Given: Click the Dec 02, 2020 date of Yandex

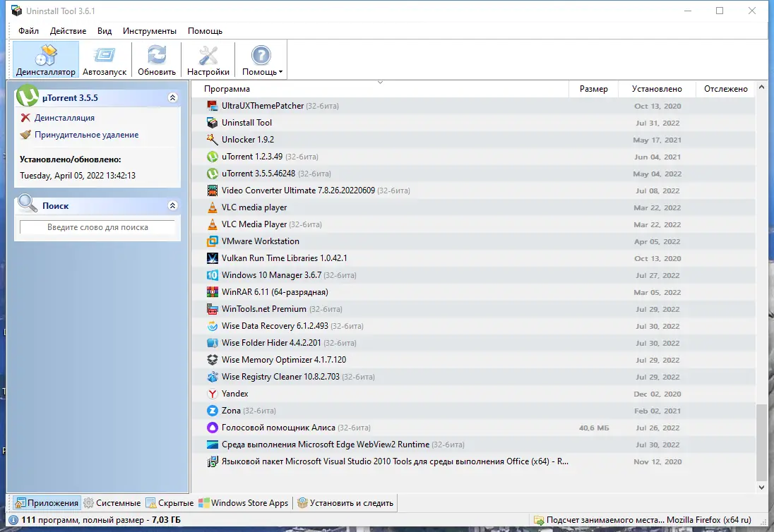Looking at the screenshot, I should [657, 394].
